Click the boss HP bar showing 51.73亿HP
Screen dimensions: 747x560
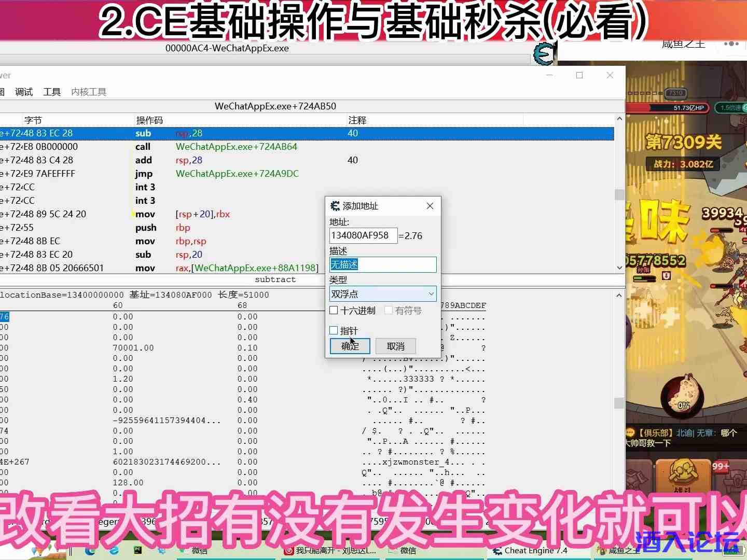click(668, 107)
